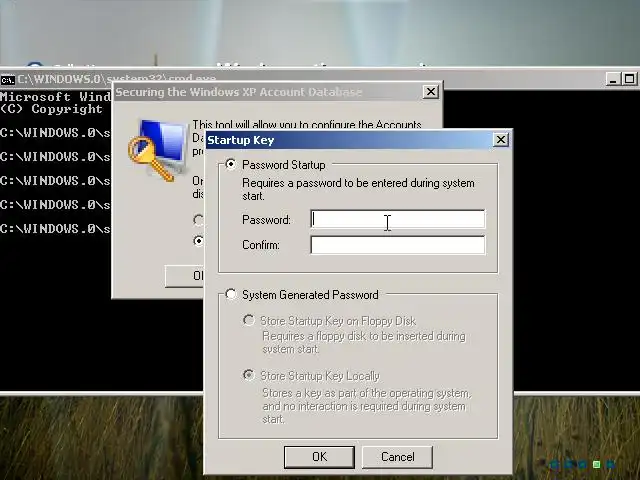Click the "Microsoft Wind" line in cmd window
Image resolution: width=640 pixels, height=480 pixels.
(55, 97)
